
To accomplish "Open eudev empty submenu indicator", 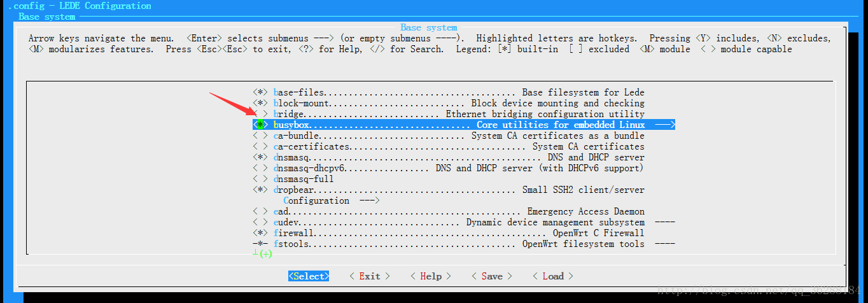I will click(665, 222).
